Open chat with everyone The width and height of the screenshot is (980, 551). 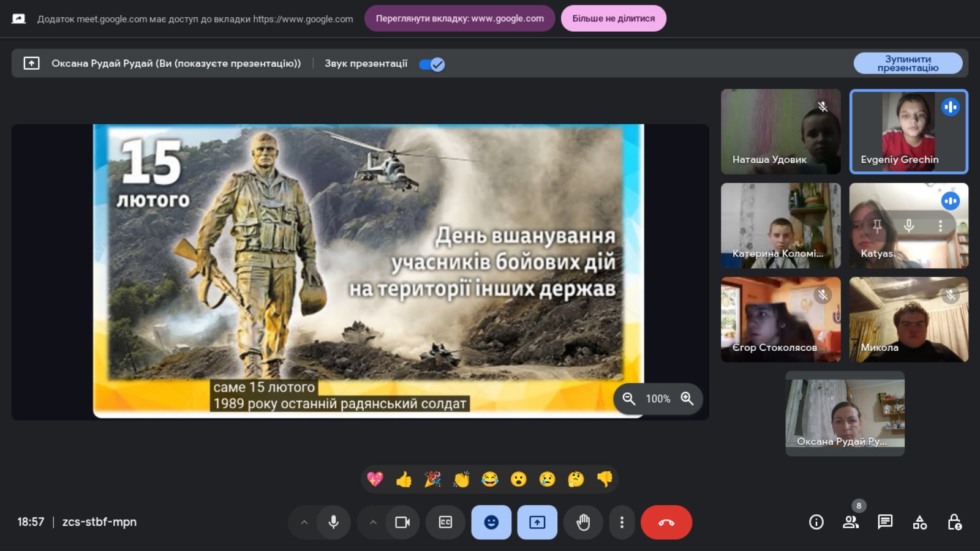coord(885,522)
